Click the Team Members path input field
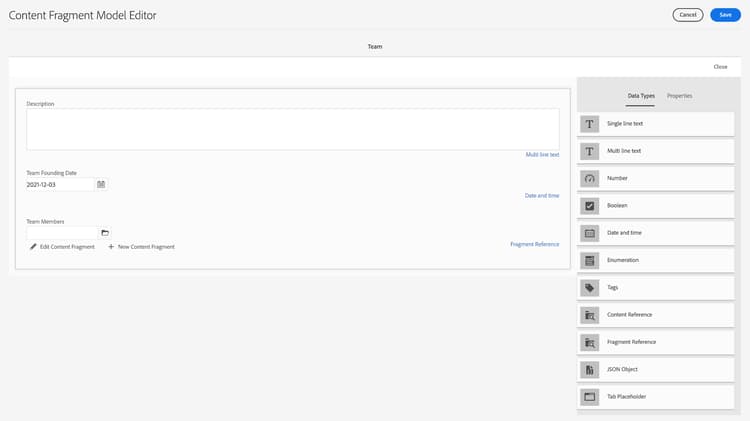The image size is (750, 421). (x=62, y=233)
